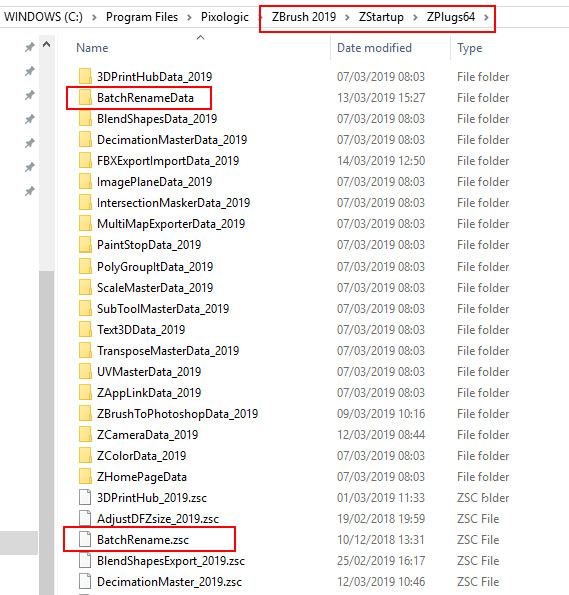Select the ZAppLinkData_2019 folder icon
569x595 pixels.
click(x=85, y=392)
